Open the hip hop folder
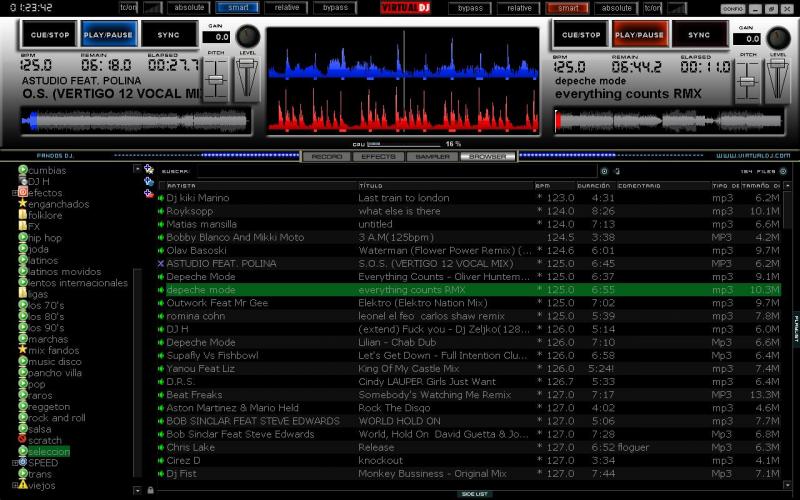800x500 pixels. [45, 238]
